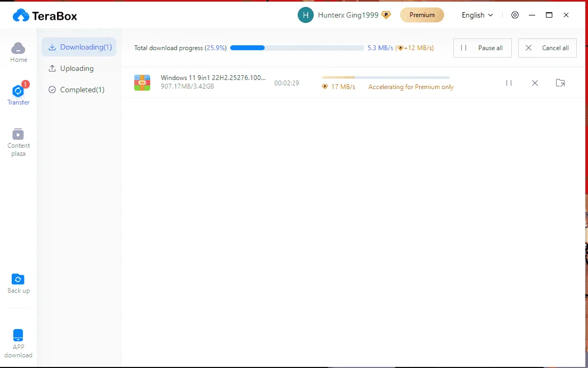Switch to the Downloading(1) tab
The image size is (588, 368).
pos(79,47)
